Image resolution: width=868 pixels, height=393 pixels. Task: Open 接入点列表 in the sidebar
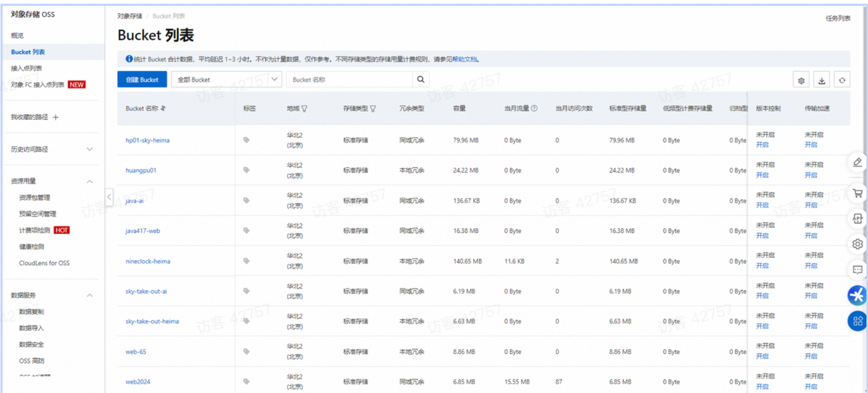[x=26, y=68]
